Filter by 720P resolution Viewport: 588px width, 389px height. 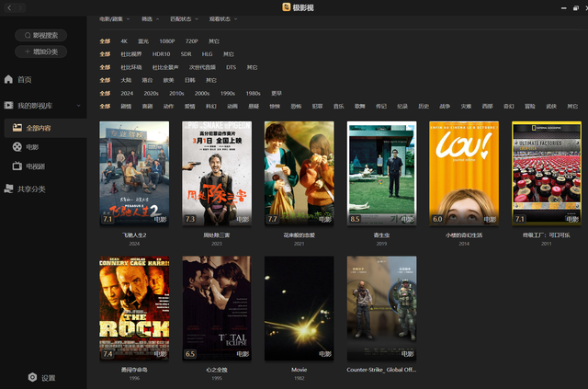tap(192, 41)
